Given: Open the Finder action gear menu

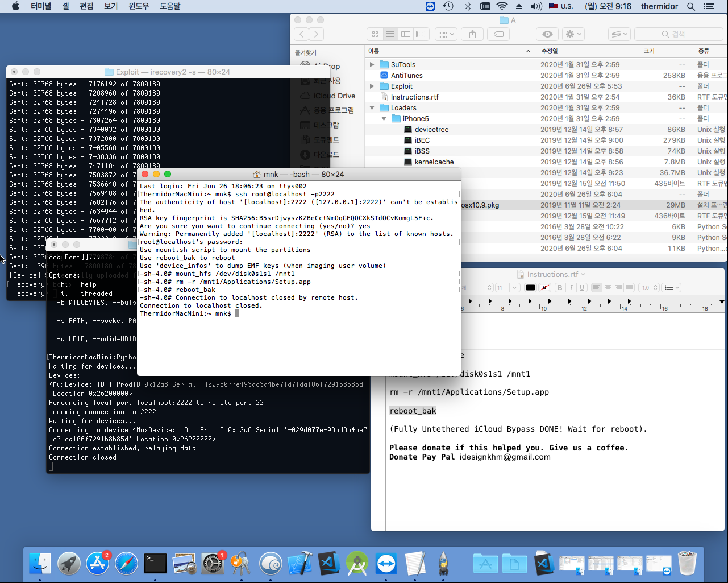Looking at the screenshot, I should coord(573,34).
